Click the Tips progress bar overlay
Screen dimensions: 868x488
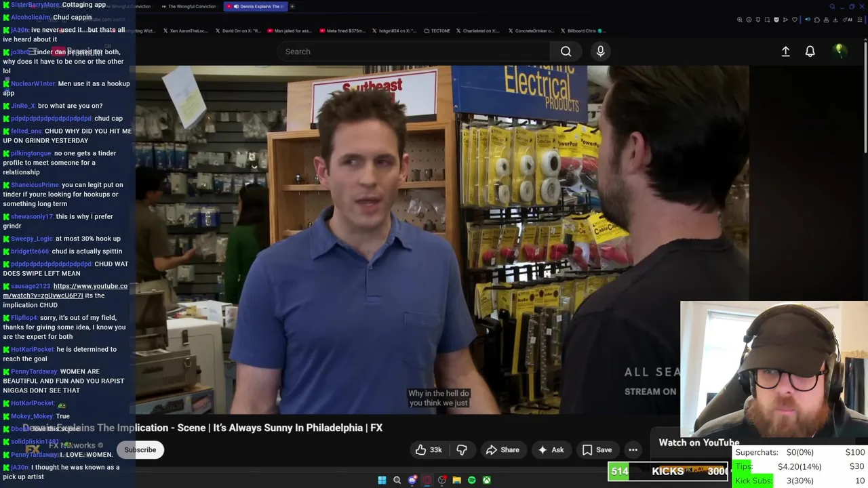(x=800, y=466)
